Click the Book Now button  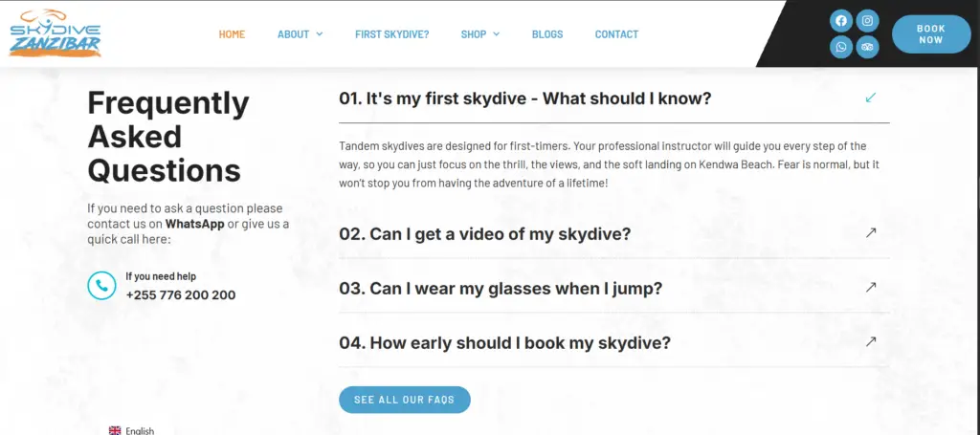click(x=930, y=34)
